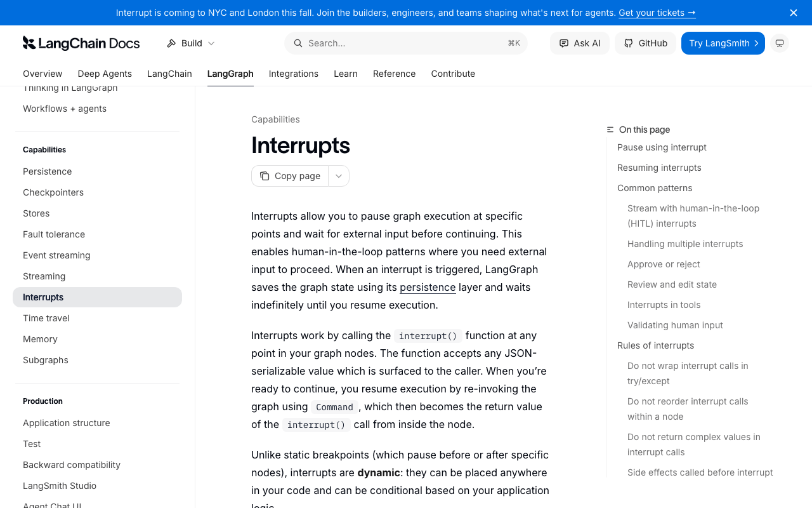This screenshot has height=508, width=812.
Task: Expand the Copy page options chevron
Action: click(339, 176)
